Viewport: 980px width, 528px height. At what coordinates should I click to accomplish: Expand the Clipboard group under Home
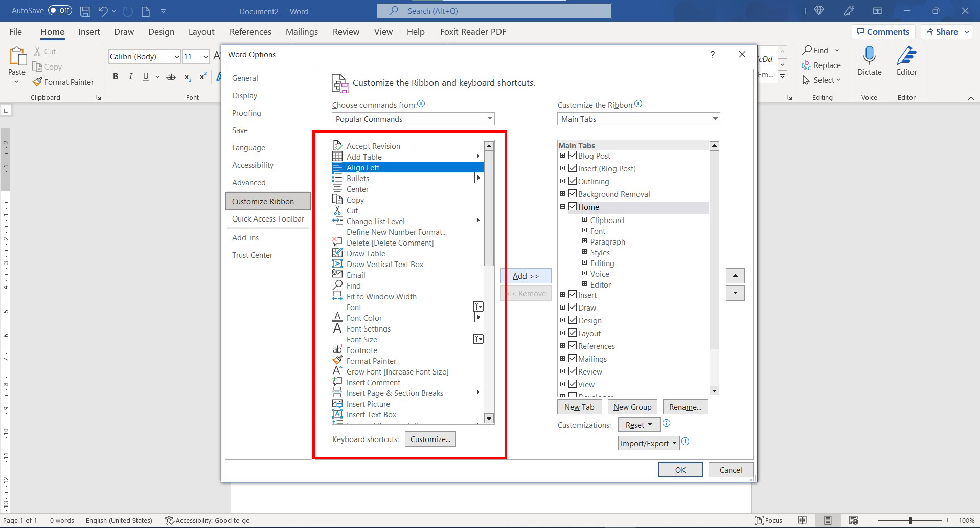[x=584, y=219]
